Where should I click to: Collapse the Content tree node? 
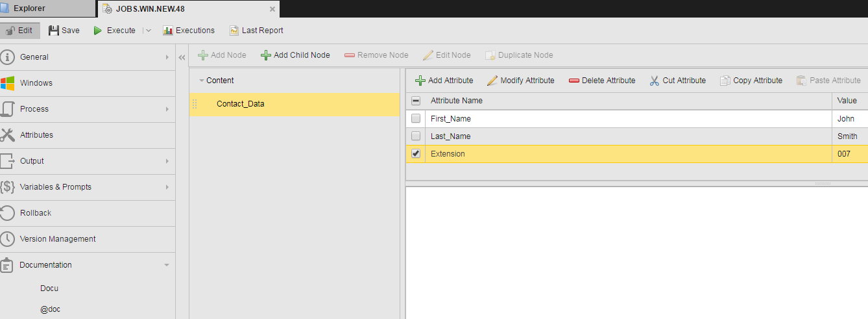(x=201, y=81)
